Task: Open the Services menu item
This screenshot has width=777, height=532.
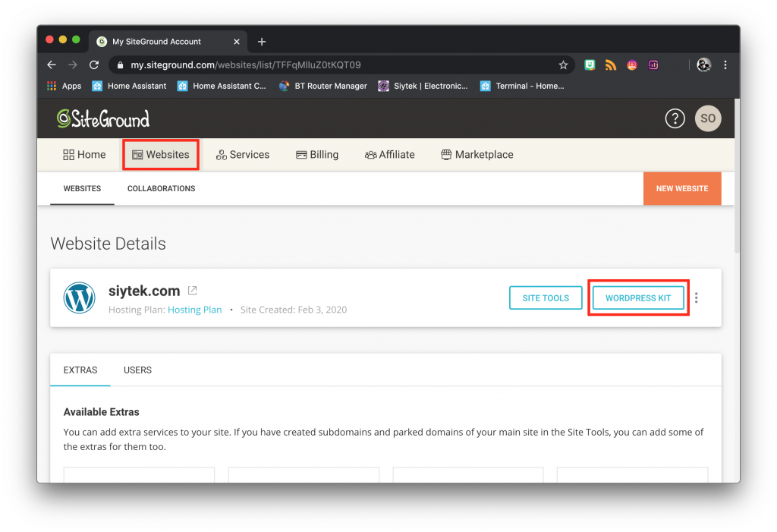Action: click(x=243, y=155)
